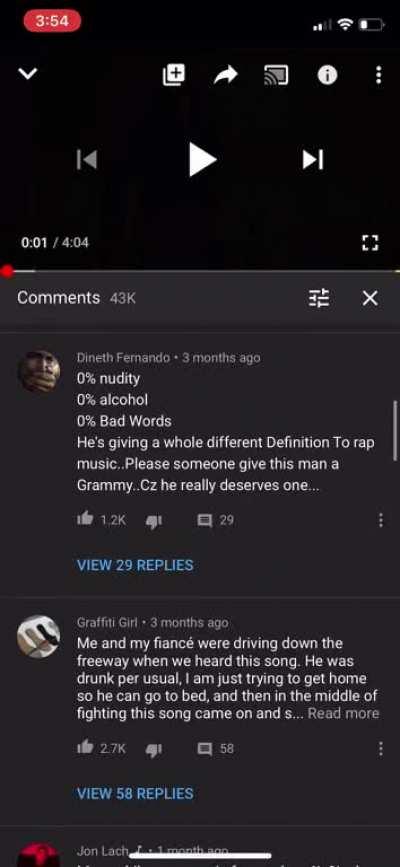400x867 pixels.
Task: Play the video
Action: point(202,159)
